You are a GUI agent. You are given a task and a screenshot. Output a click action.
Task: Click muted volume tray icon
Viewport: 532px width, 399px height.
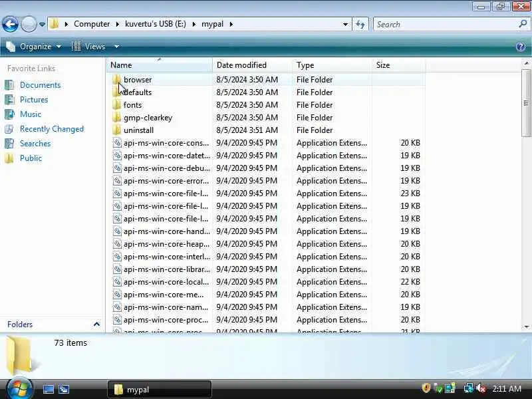480,388
